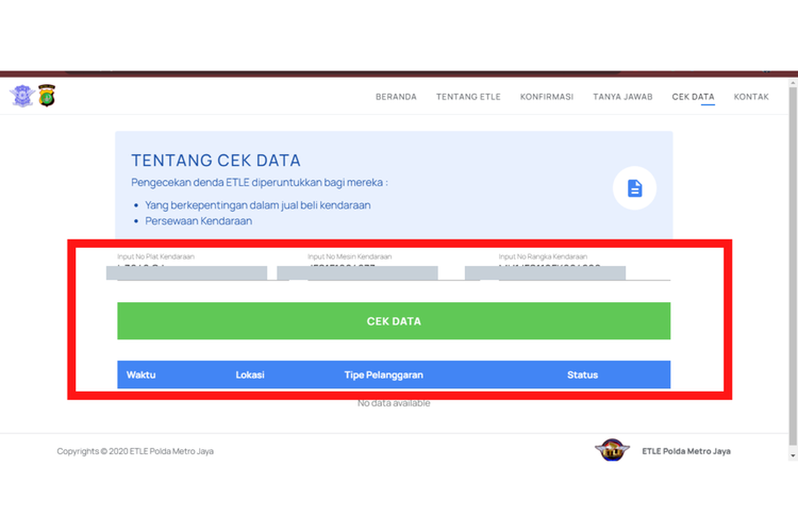Click the Lokasi column header
Screen dimensions: 798x532
(250, 375)
